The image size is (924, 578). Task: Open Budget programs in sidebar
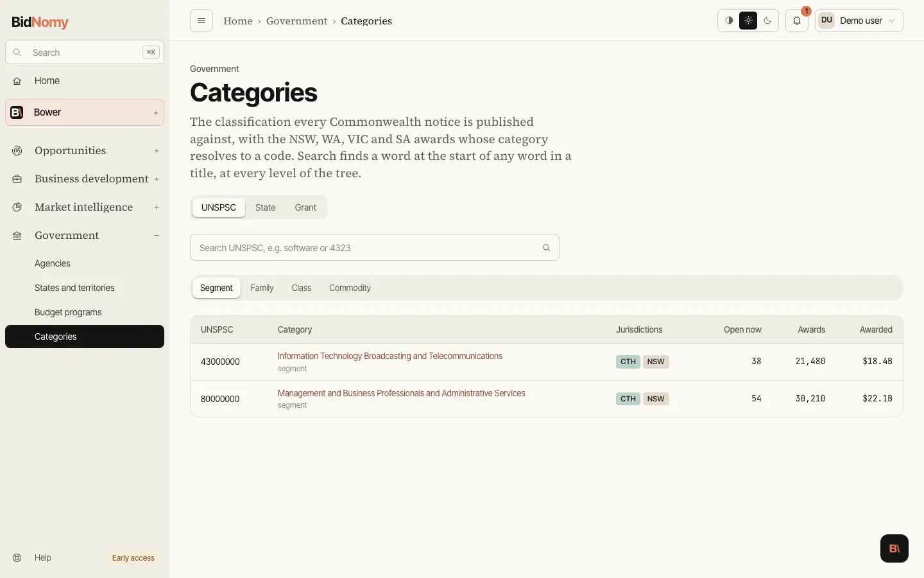(x=85, y=312)
